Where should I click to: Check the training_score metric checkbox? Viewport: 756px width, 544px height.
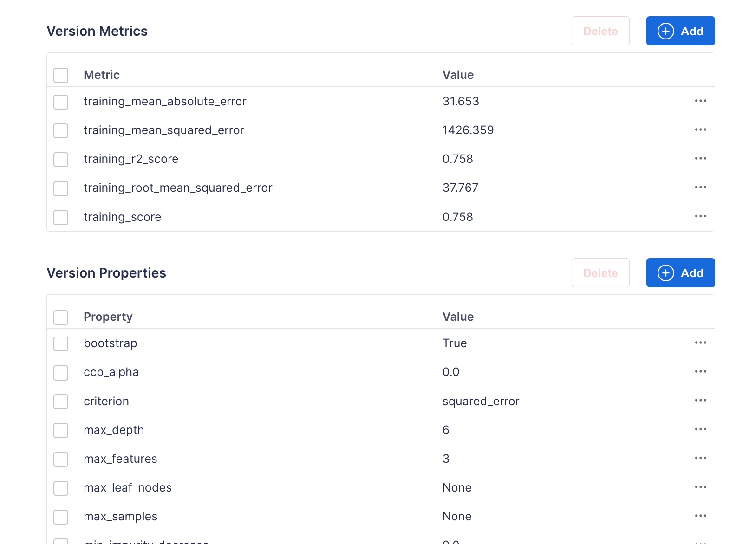coord(61,217)
